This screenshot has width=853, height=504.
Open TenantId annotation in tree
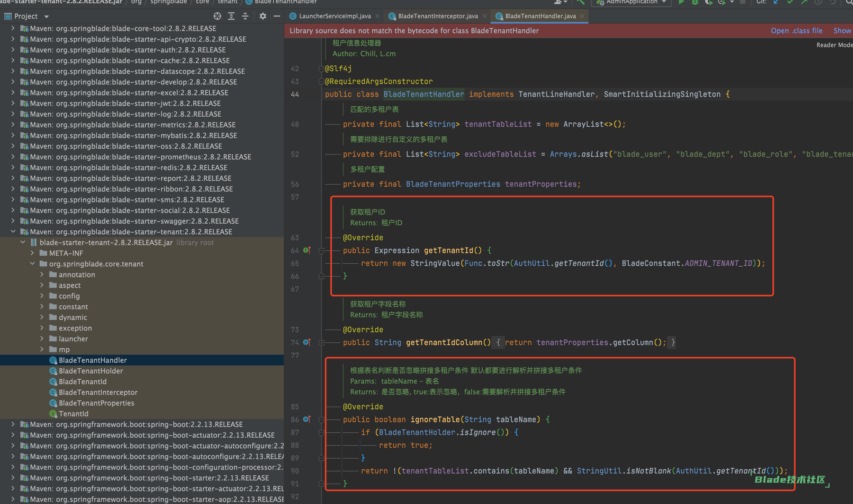pyautogui.click(x=73, y=414)
